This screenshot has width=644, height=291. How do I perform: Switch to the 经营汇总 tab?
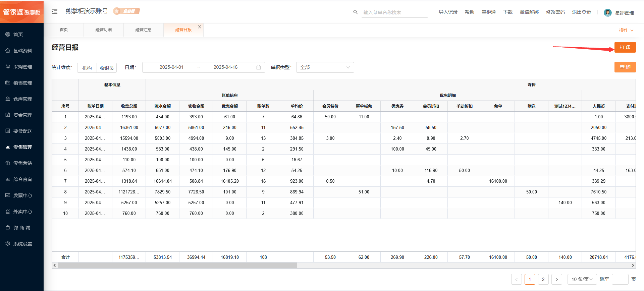pyautogui.click(x=144, y=30)
